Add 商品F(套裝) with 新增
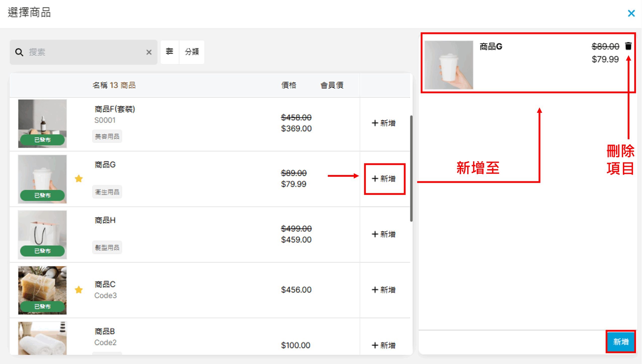 tap(384, 123)
